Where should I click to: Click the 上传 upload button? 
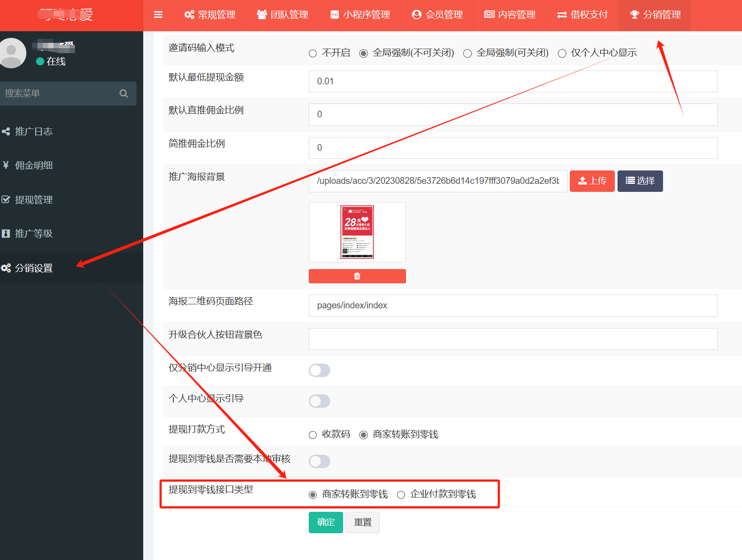[x=592, y=181]
